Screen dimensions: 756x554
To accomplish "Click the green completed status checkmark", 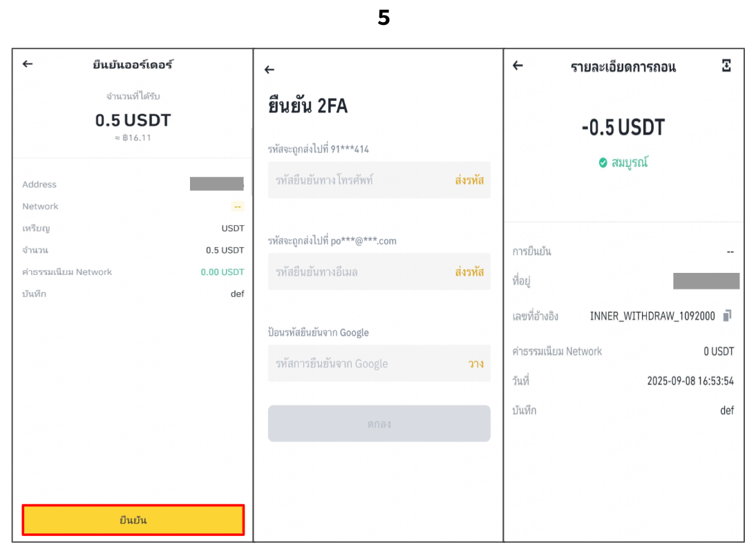I will tap(603, 163).
